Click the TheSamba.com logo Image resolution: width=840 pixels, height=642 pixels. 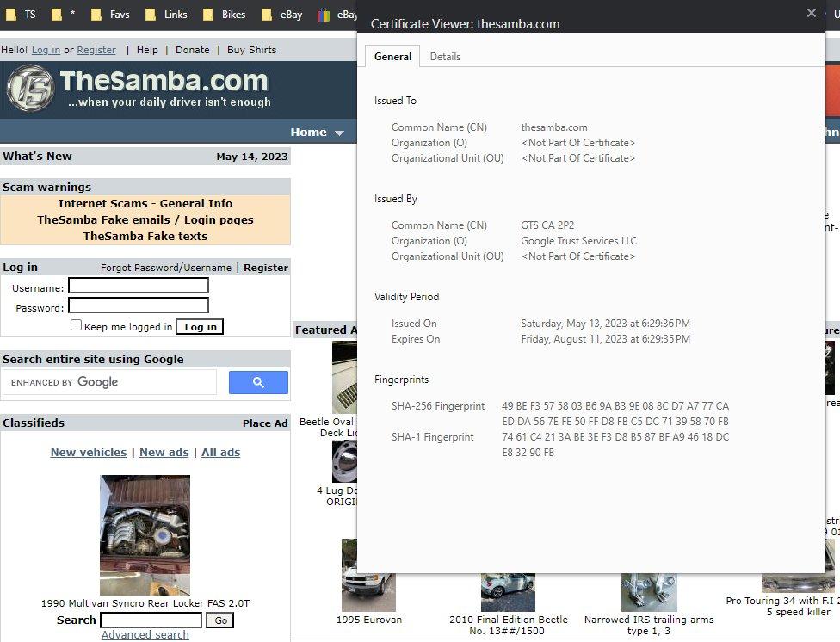[138, 89]
